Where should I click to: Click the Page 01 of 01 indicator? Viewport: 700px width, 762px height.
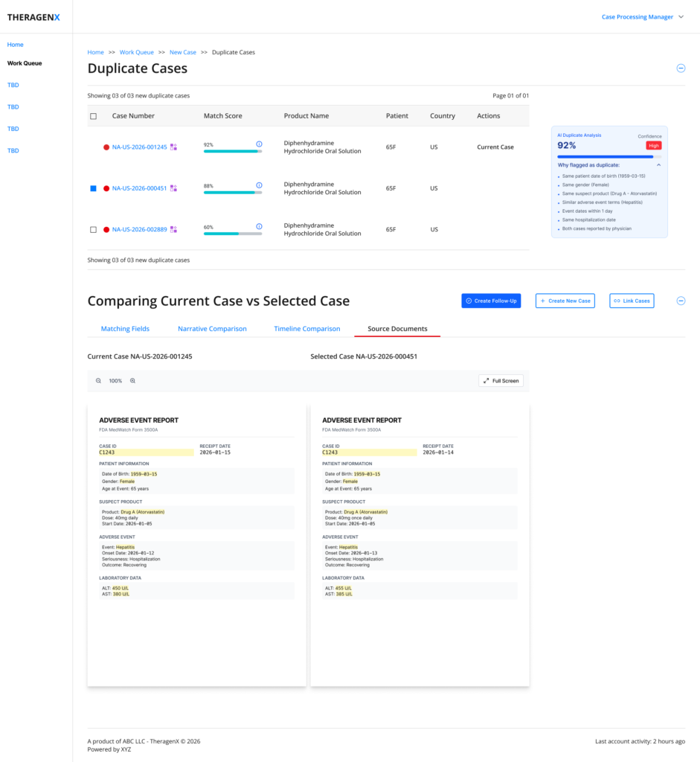tap(510, 96)
